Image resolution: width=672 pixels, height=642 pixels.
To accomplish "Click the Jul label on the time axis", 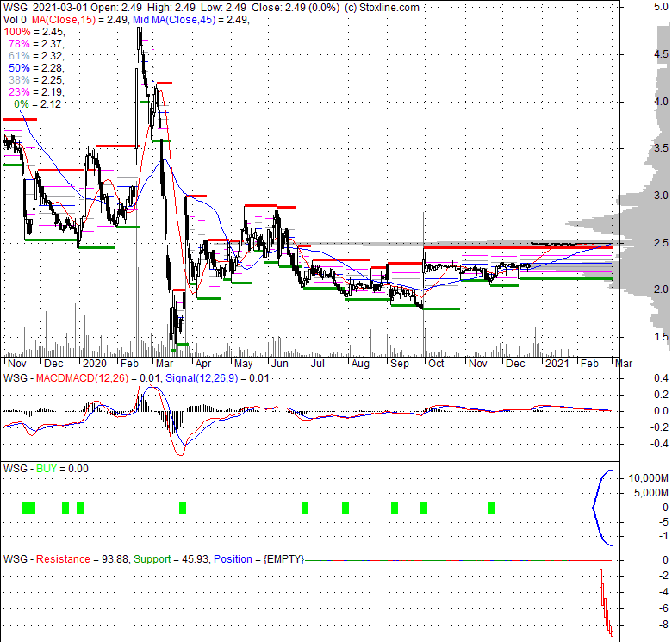I will (318, 364).
